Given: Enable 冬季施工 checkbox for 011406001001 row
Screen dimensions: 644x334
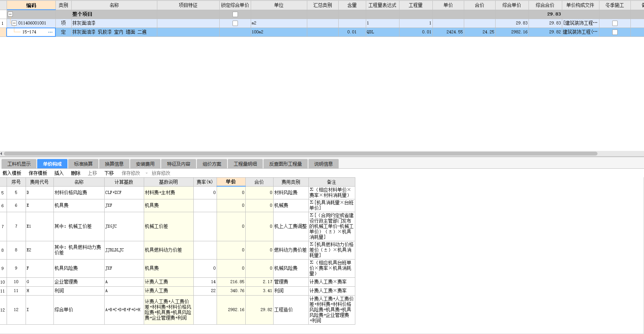Looking at the screenshot, I should [615, 23].
